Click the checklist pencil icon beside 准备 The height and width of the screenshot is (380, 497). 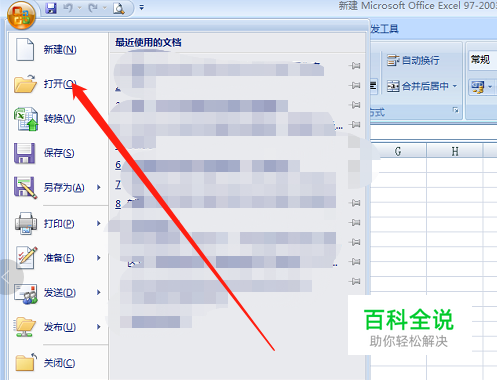pos(26,258)
